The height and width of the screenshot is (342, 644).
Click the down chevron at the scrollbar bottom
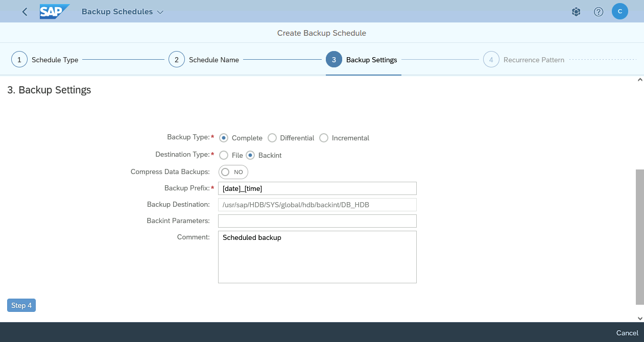[x=640, y=318]
